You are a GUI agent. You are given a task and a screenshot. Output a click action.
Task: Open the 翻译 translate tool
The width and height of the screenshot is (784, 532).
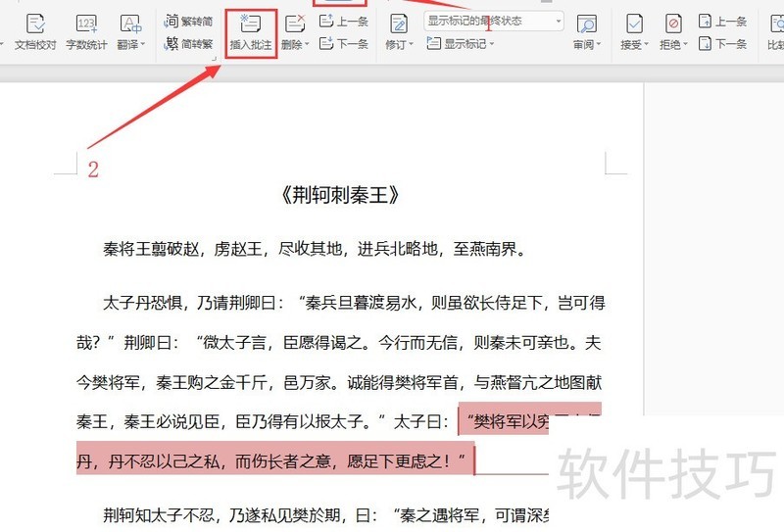129,32
